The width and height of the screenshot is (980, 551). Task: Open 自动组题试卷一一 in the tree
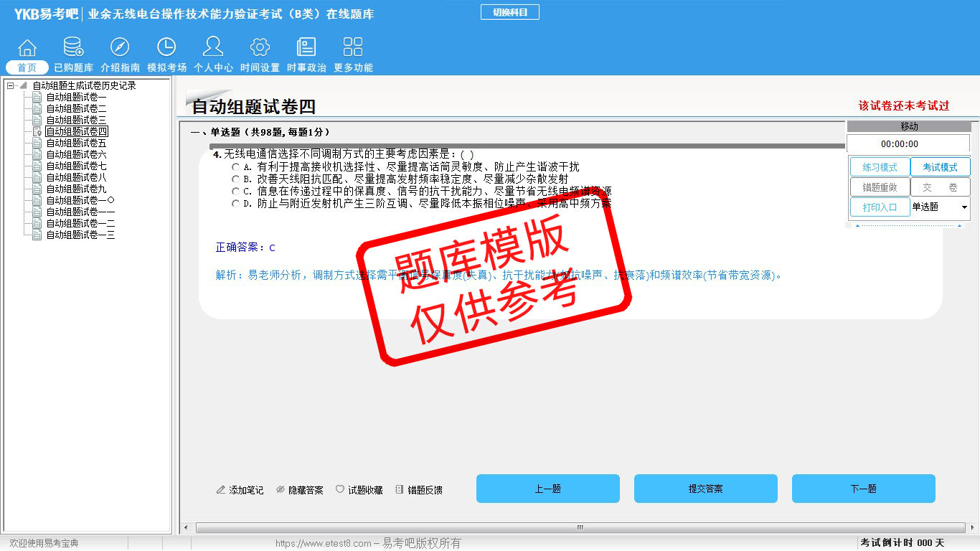click(80, 212)
